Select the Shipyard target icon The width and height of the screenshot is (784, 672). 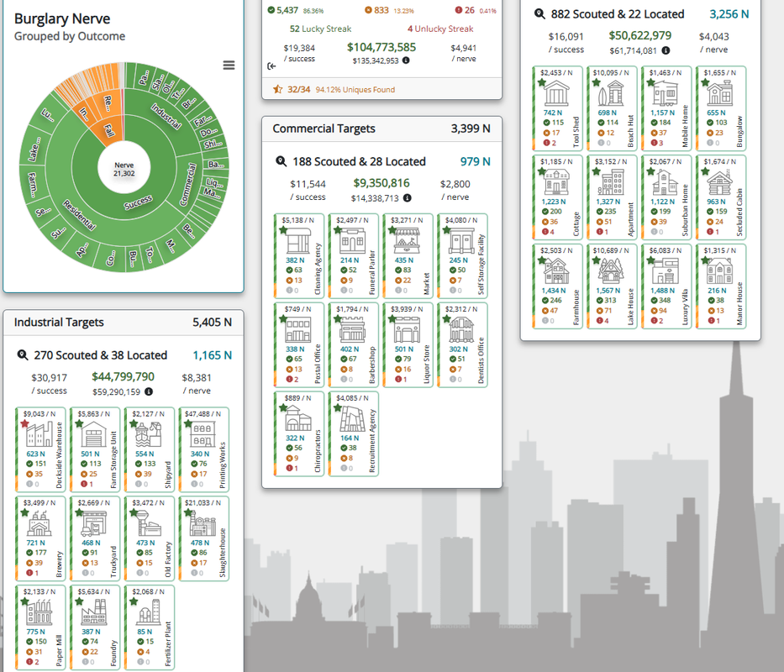(149, 434)
